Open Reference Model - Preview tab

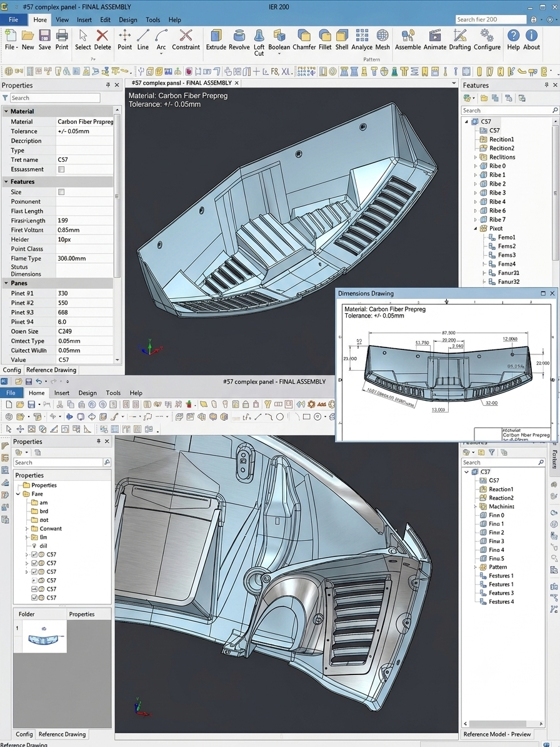(x=497, y=734)
